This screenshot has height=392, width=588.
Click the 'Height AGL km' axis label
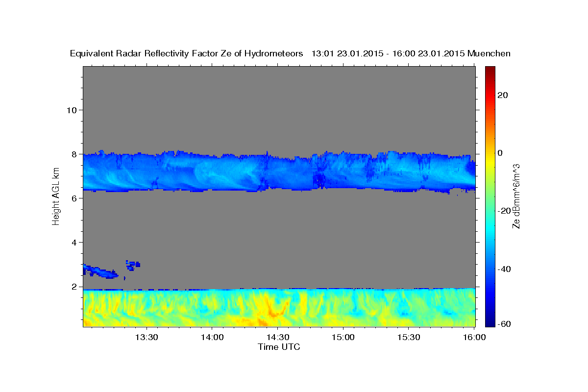56,196
